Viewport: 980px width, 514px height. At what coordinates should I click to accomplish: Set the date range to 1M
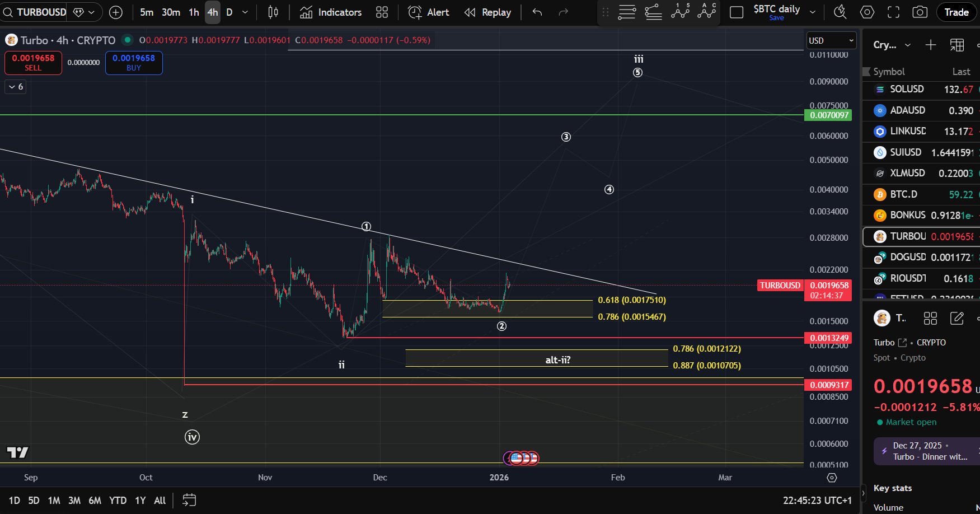click(x=54, y=501)
